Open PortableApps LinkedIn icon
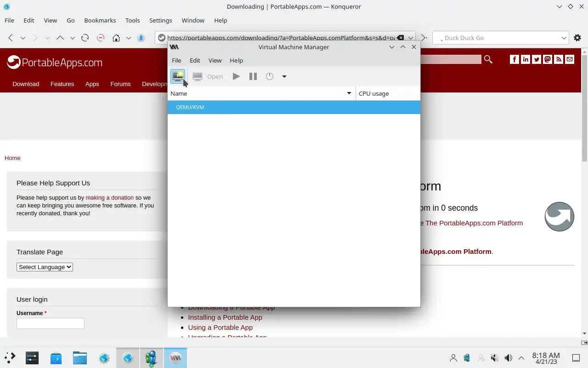 [x=526, y=59]
